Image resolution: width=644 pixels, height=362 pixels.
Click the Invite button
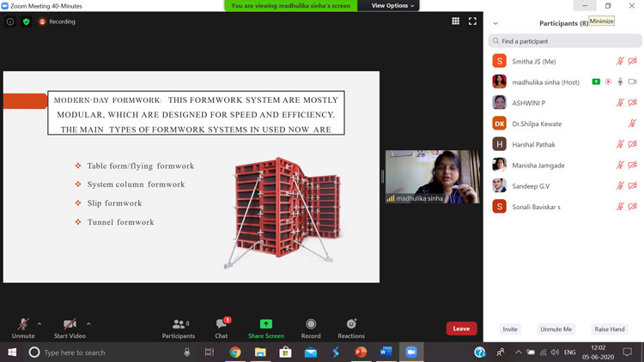click(510, 329)
